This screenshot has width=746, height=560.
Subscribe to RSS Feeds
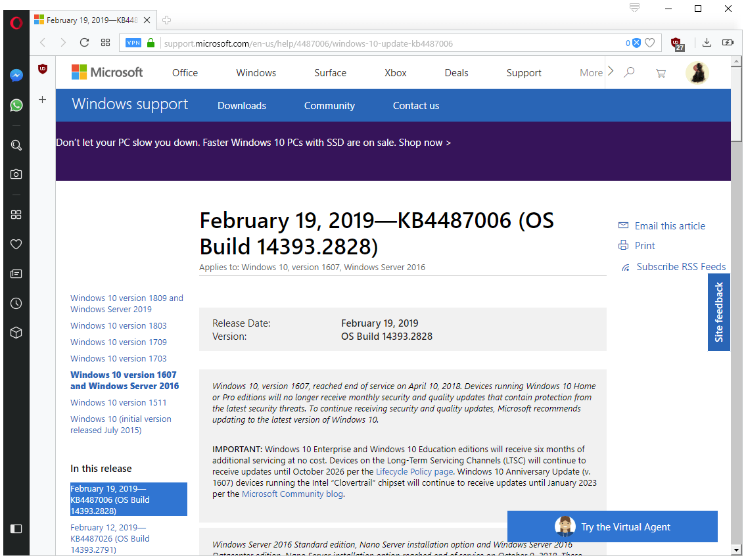point(674,267)
